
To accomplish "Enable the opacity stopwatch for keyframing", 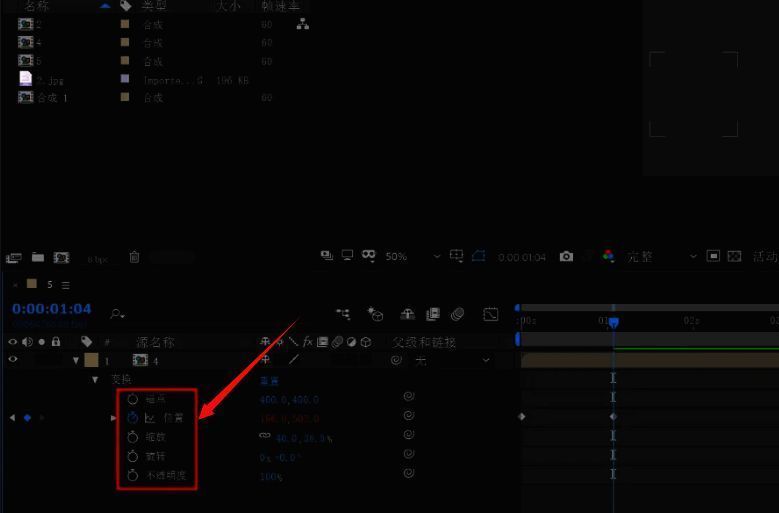I will click(x=132, y=475).
